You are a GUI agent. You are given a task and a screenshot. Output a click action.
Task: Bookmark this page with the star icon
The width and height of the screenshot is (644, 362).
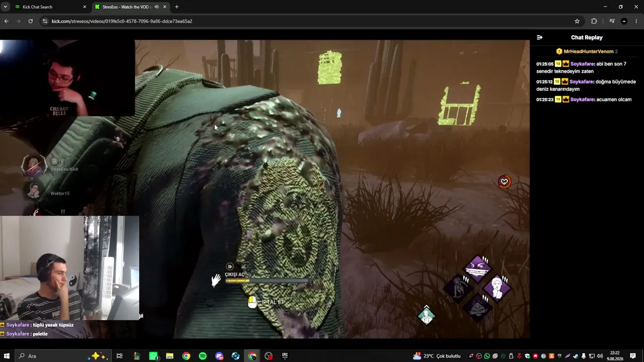coord(577,21)
